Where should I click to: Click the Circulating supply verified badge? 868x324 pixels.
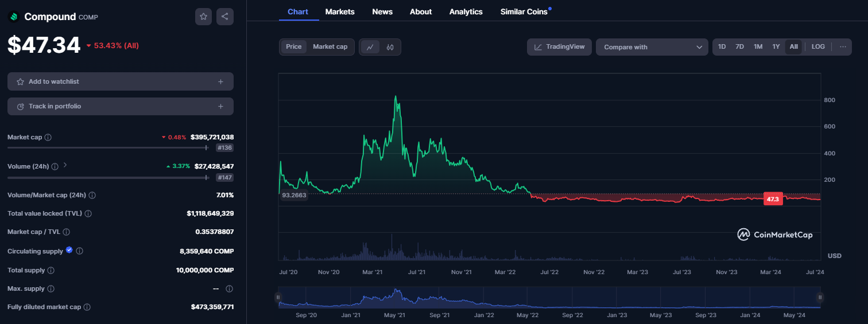(69, 250)
